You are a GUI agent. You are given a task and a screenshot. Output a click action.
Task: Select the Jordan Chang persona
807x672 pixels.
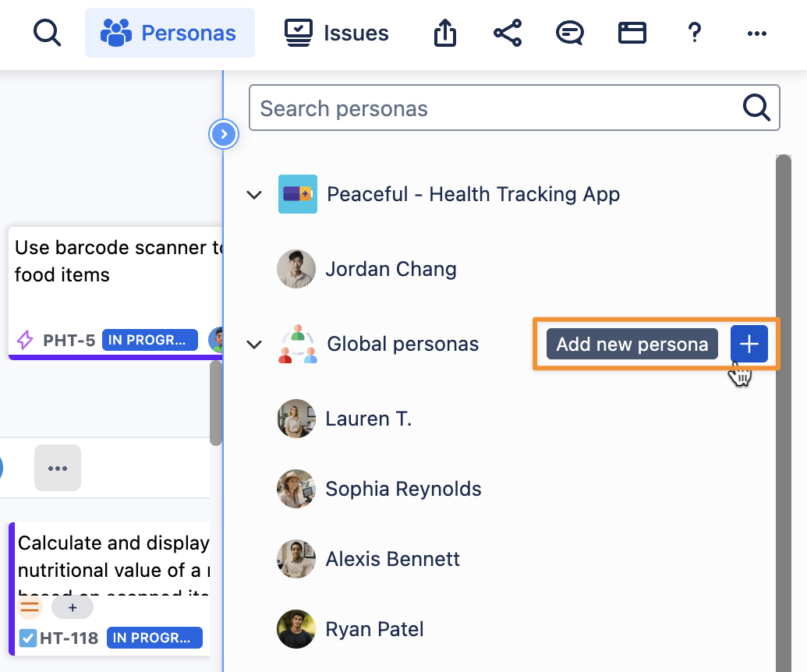tap(391, 270)
